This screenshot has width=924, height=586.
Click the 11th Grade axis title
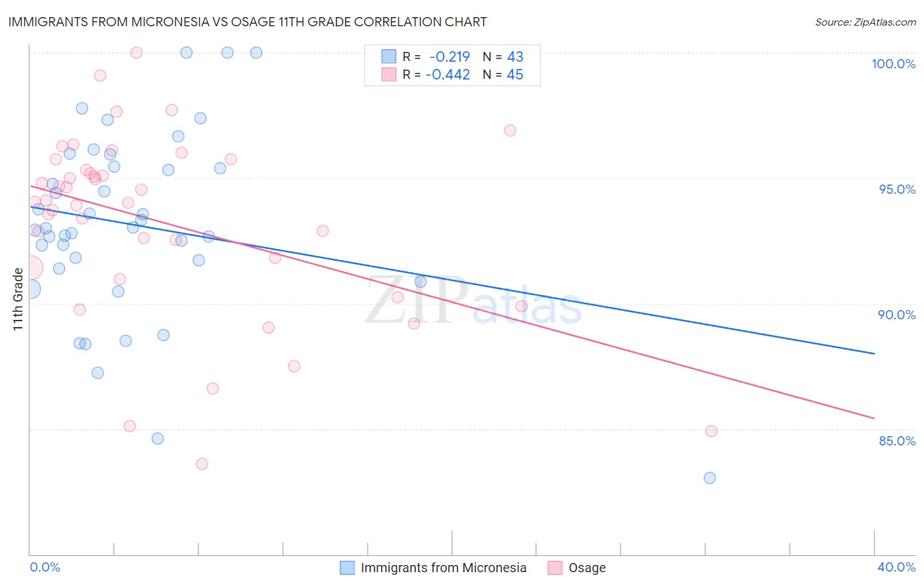[x=18, y=299]
